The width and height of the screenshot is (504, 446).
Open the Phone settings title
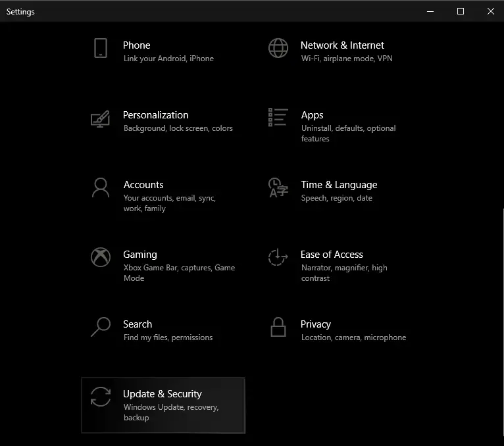(x=137, y=45)
